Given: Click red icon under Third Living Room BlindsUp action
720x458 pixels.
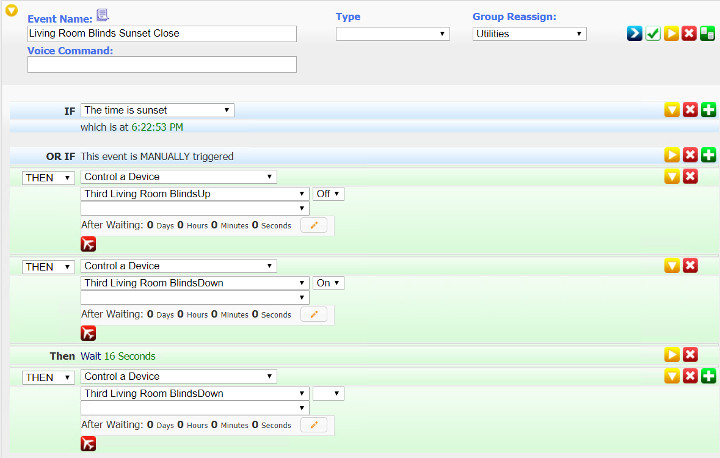Looking at the screenshot, I should pos(89,244).
